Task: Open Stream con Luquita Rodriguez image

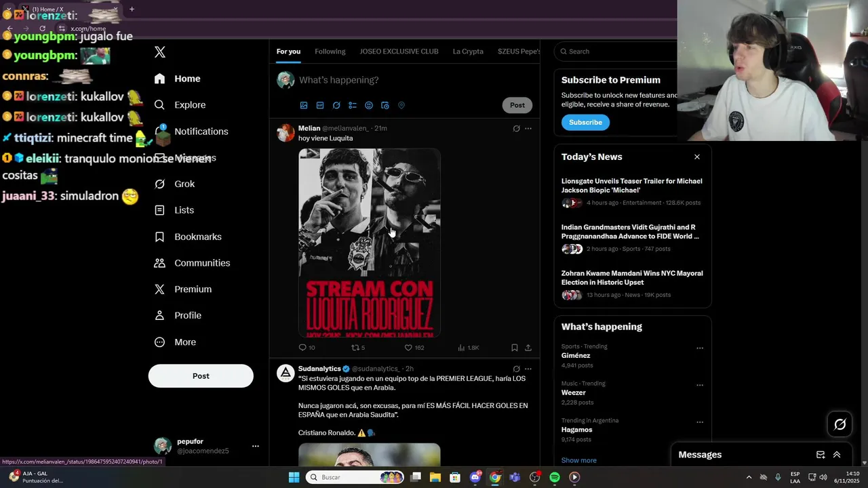Action: [370, 243]
